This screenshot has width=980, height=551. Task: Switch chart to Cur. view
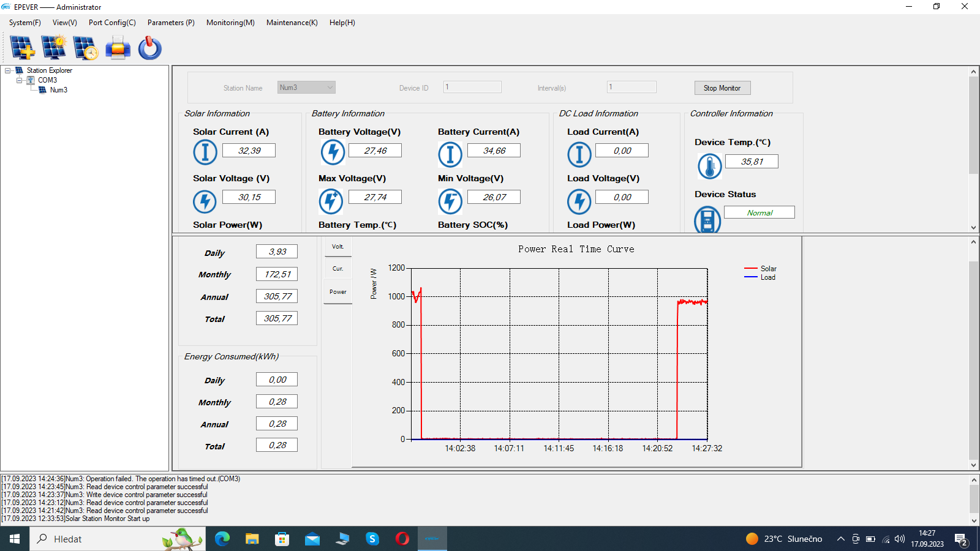pyautogui.click(x=337, y=269)
